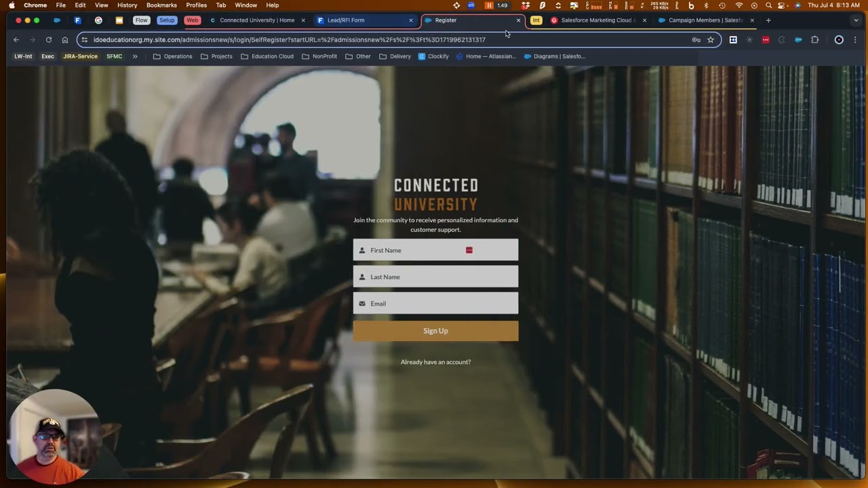The height and width of the screenshot is (488, 868).
Task: Open LW-Int bookmark
Action: point(23,56)
